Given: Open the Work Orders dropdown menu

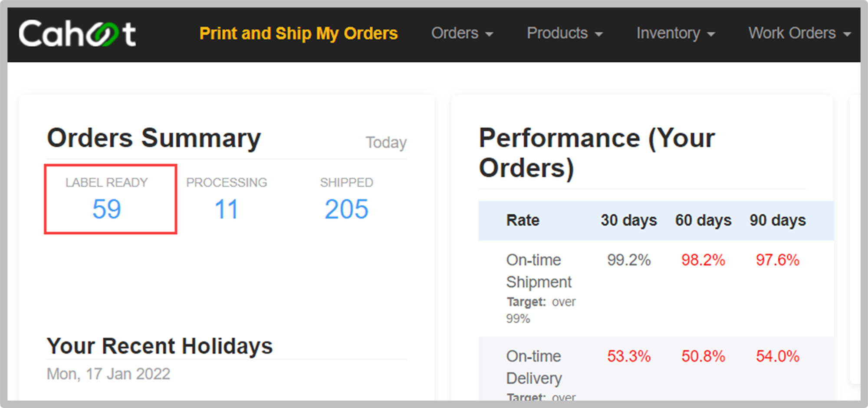Looking at the screenshot, I should click(799, 33).
